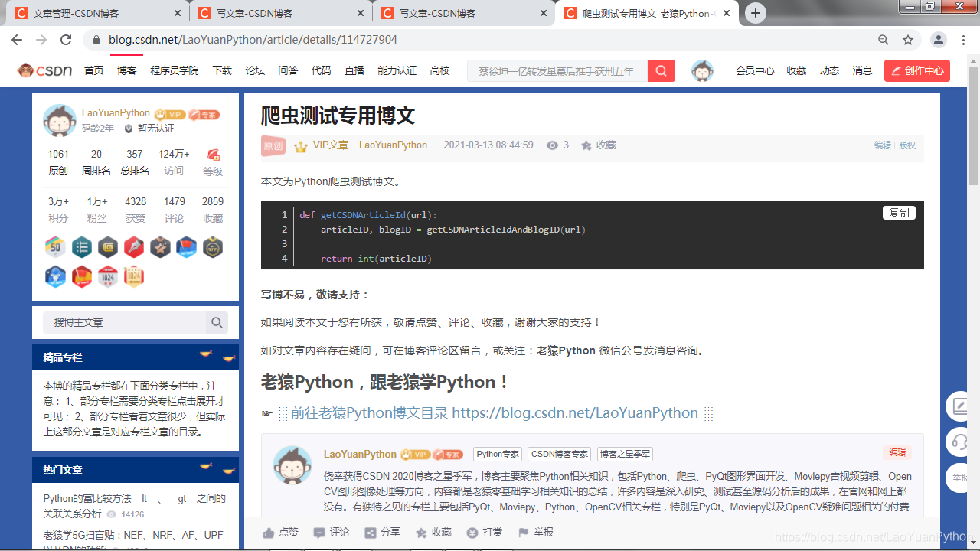
Task: Click the 等级 badge icon
Action: pyautogui.click(x=213, y=155)
